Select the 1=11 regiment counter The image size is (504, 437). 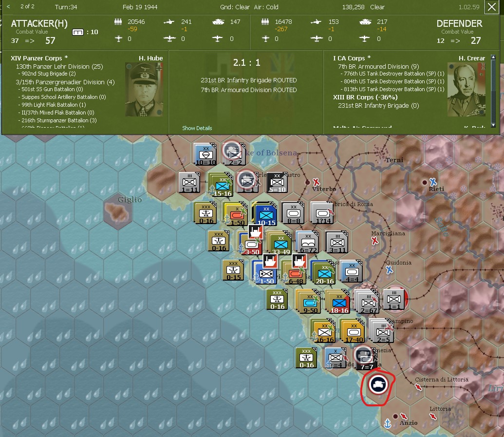tap(189, 182)
